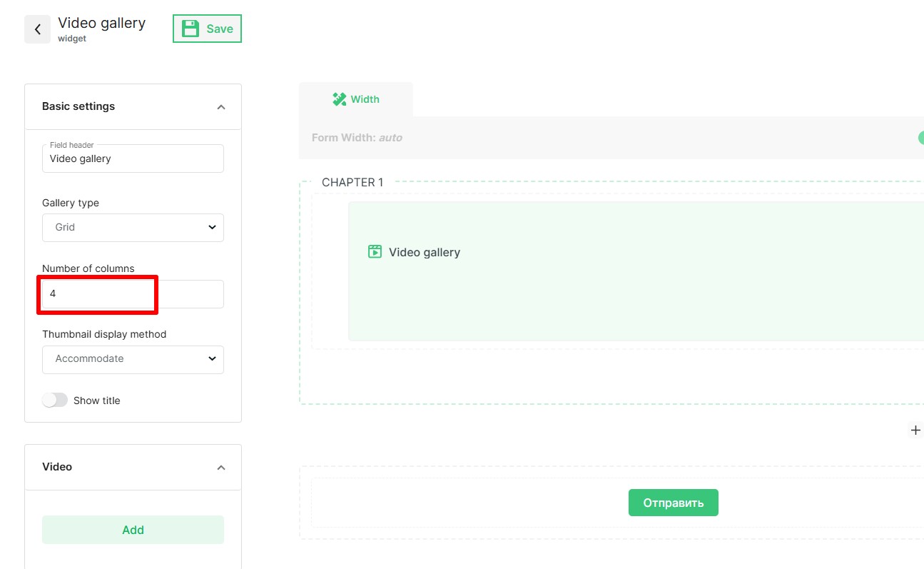The image size is (924, 569).
Task: Focus the Number of columns field
Action: (x=133, y=293)
